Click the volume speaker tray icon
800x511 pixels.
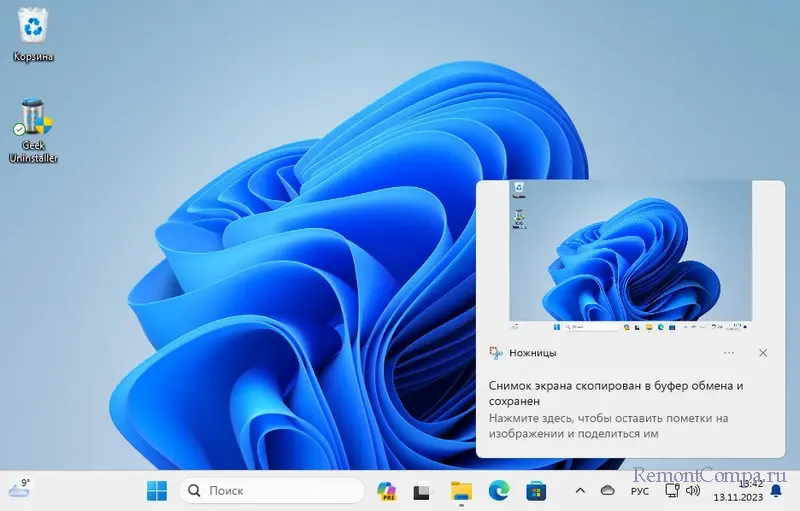tap(692, 491)
